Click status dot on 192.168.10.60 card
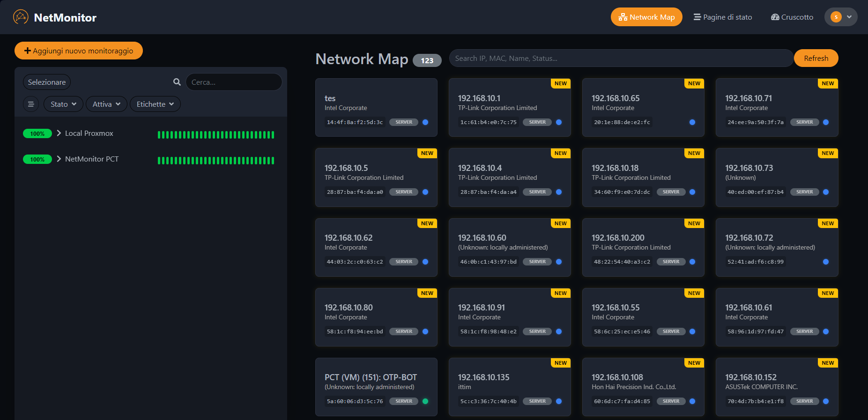 pos(559,262)
